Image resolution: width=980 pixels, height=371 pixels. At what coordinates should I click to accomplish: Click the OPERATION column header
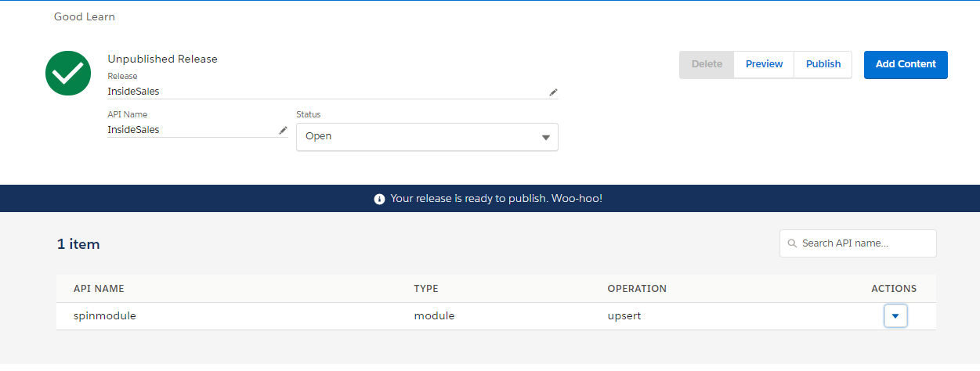coord(636,289)
